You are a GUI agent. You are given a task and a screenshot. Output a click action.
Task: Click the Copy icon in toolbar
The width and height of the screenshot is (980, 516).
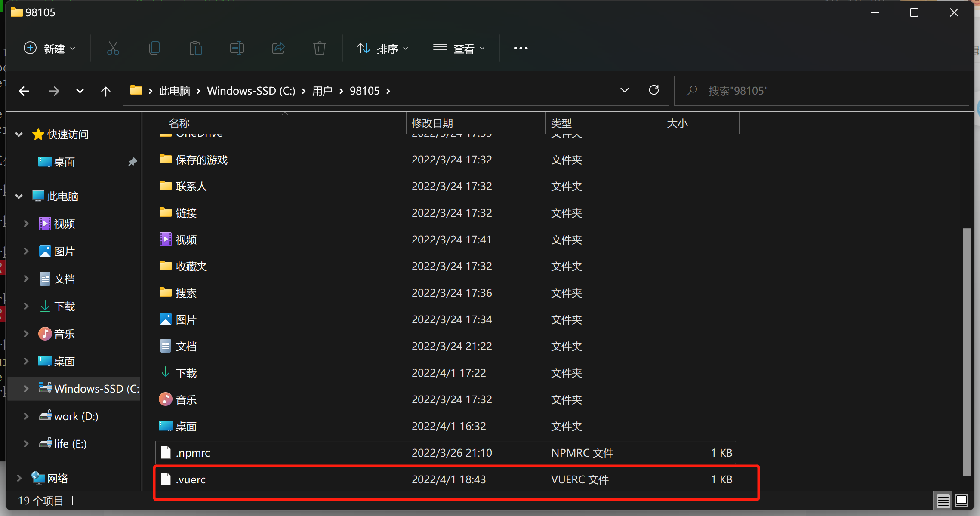154,49
